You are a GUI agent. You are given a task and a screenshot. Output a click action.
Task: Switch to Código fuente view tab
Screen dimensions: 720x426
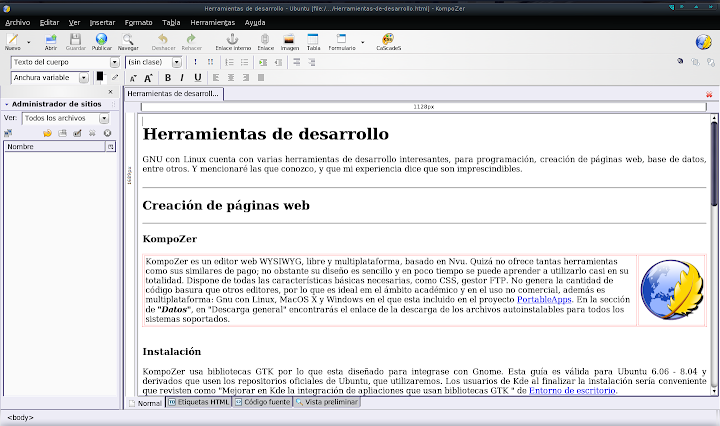coord(263,402)
